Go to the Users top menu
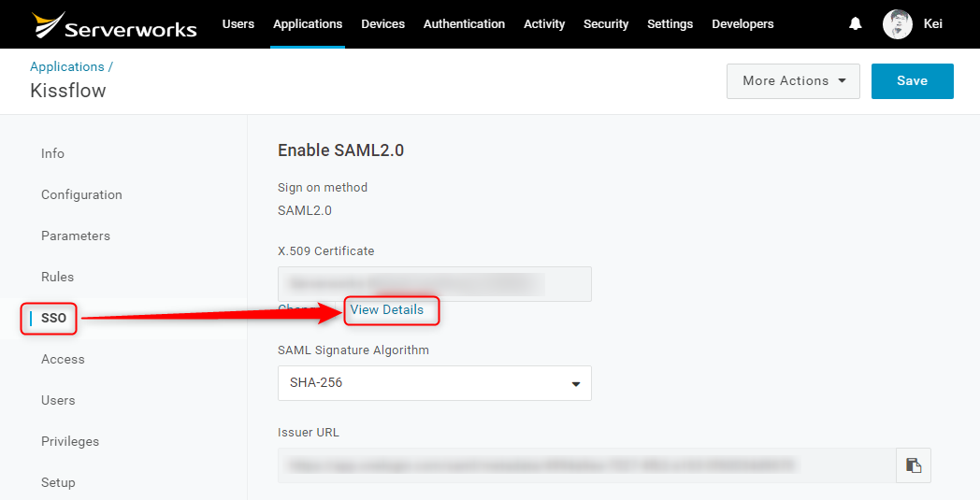Image resolution: width=980 pixels, height=500 pixels. click(x=238, y=24)
